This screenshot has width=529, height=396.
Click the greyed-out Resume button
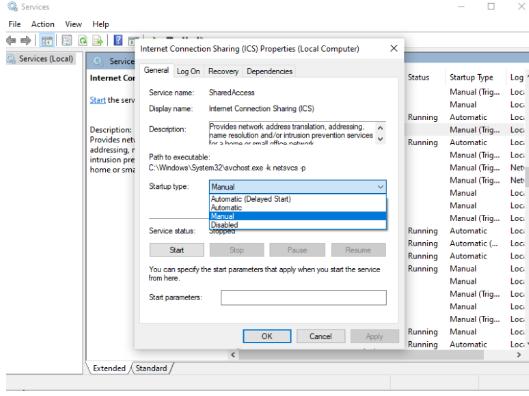tap(358, 250)
